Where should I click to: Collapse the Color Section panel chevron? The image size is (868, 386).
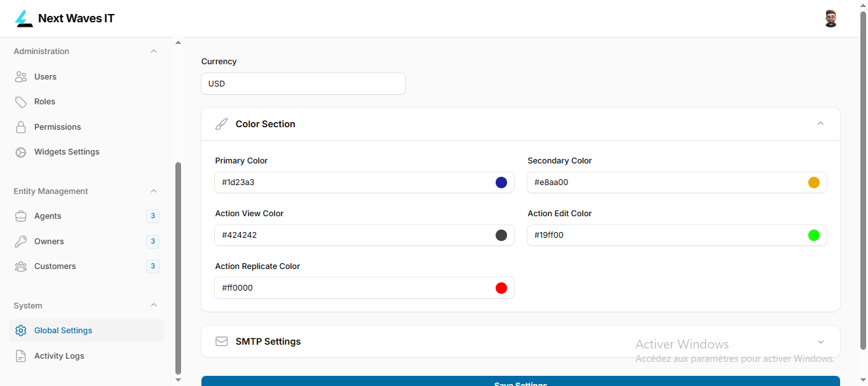click(x=820, y=123)
